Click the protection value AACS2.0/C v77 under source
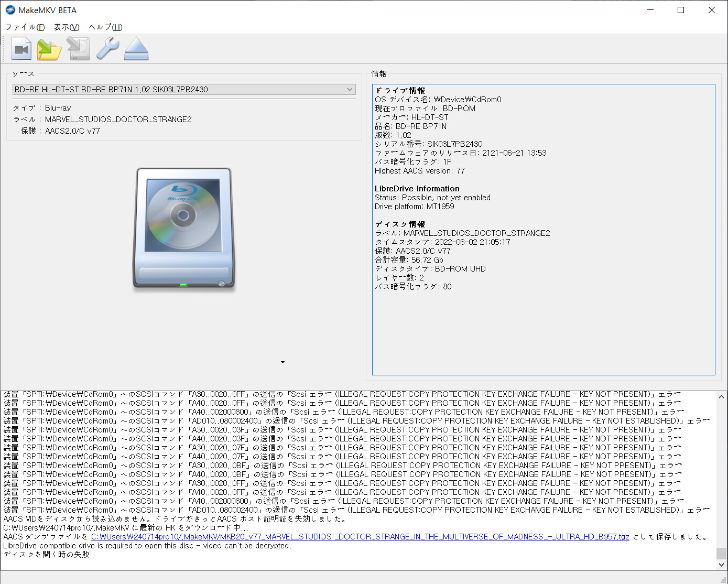Screen dimensions: 728x584 click(x=72, y=131)
